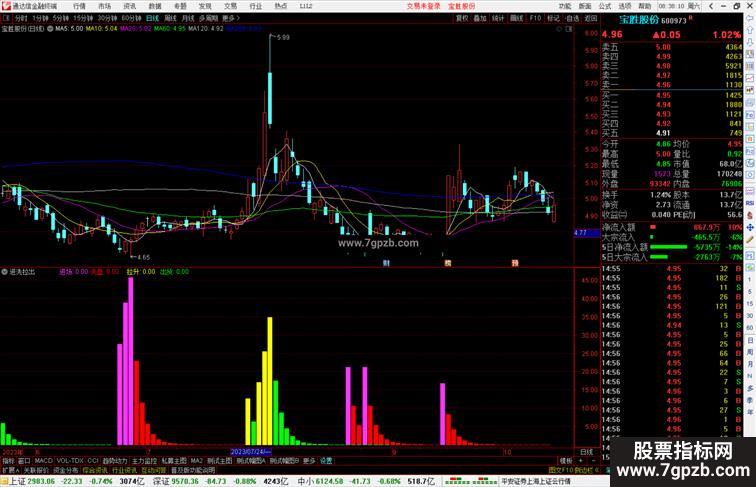The image size is (756, 487).
Task: Click the 画线 drawing button
Action: [x=516, y=18]
